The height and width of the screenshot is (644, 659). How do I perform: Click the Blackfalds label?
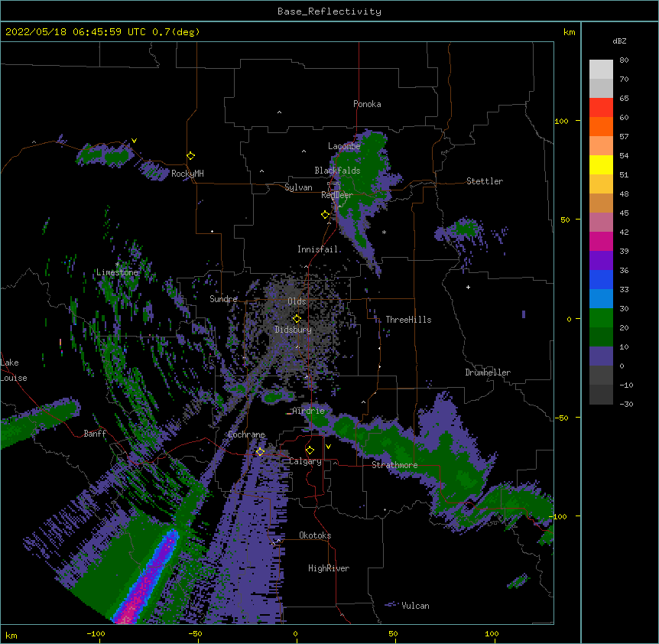point(337,171)
